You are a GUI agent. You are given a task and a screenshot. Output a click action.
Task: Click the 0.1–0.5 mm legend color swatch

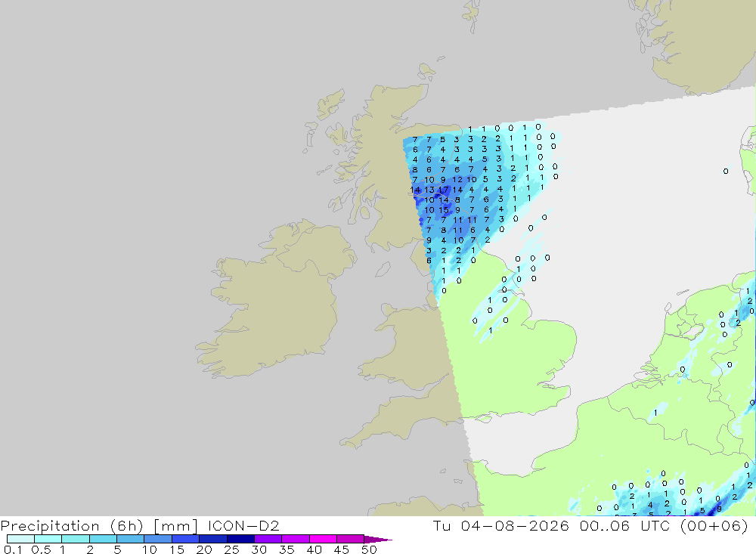[x=20, y=539]
